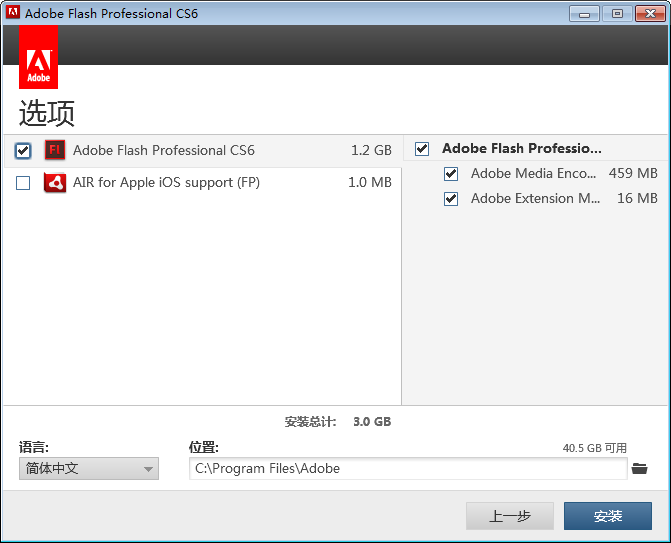The width and height of the screenshot is (671, 543).
Task: Click the 1.0 MB size value
Action: pyautogui.click(x=370, y=182)
